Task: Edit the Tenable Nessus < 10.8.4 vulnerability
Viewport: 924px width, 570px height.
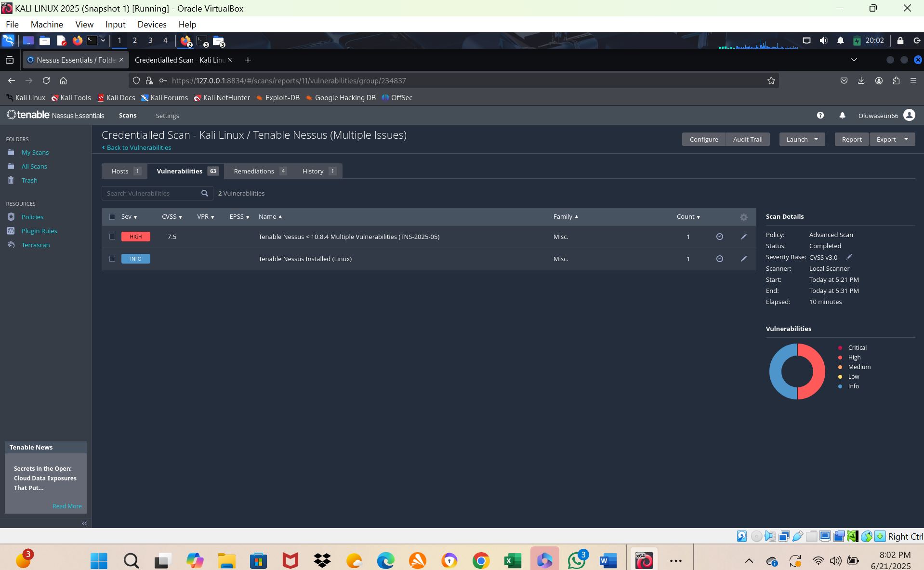Action: pos(744,237)
